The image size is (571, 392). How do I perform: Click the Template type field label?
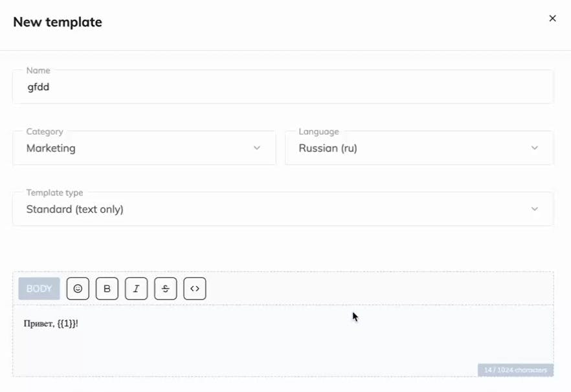point(54,193)
